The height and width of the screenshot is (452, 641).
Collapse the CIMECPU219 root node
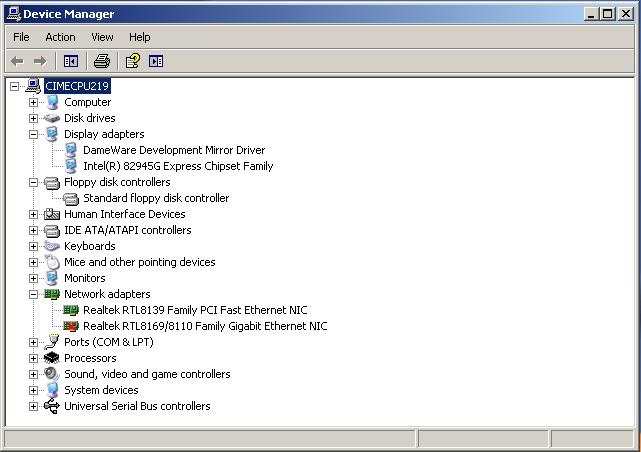[15, 86]
